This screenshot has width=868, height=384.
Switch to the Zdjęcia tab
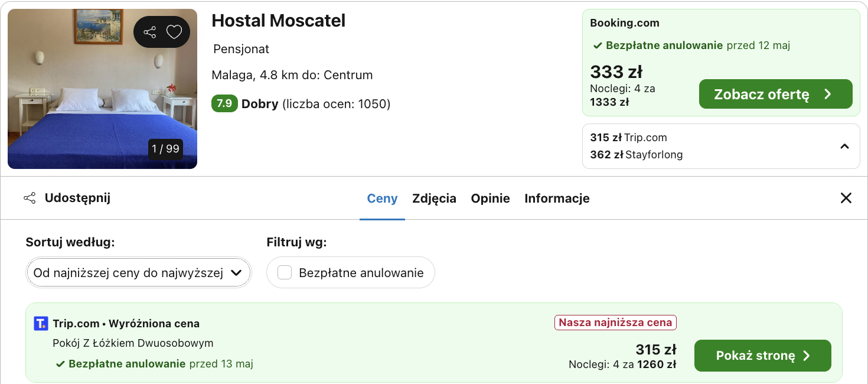click(x=434, y=198)
